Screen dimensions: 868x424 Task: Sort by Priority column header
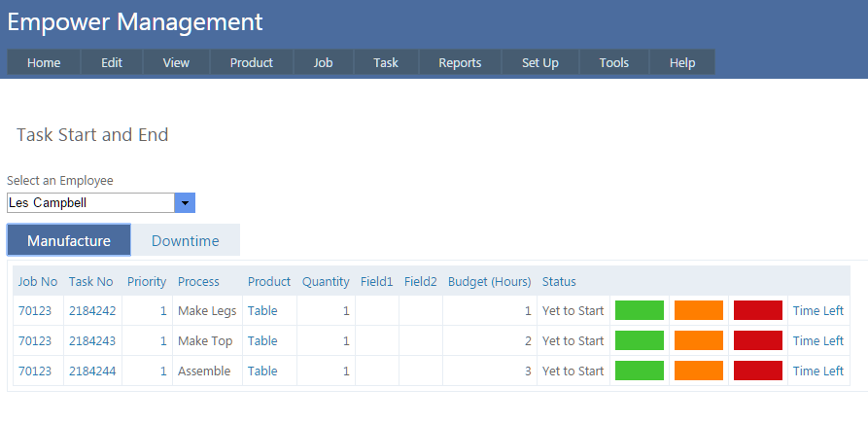coord(147,282)
